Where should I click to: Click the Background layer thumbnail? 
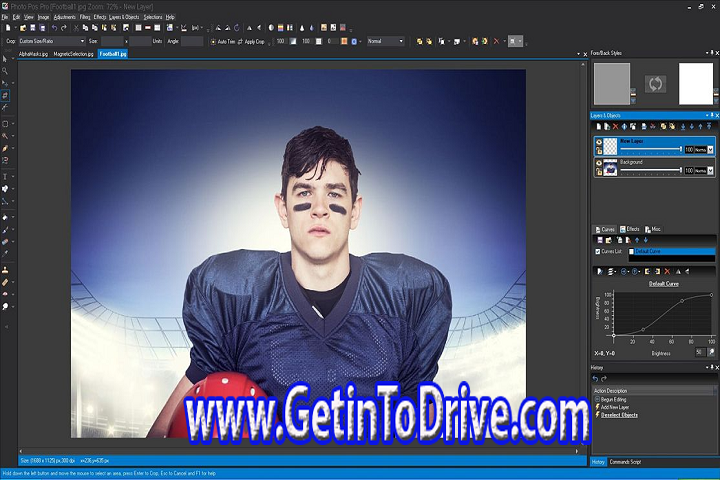[610, 167]
